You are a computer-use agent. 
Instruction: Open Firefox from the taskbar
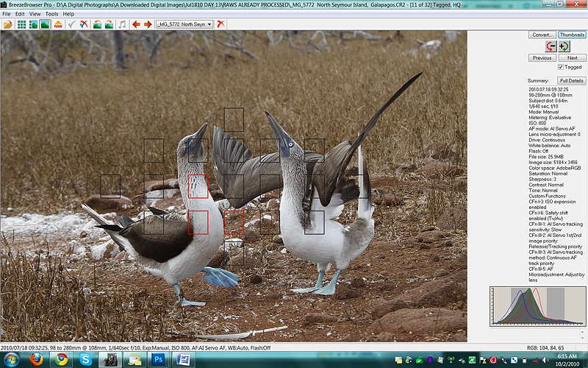[x=36, y=360]
